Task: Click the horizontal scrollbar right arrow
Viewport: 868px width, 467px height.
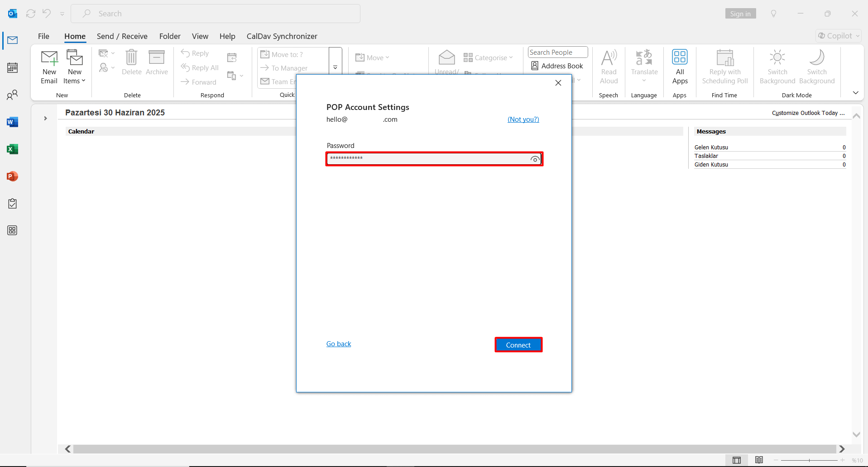Action: pos(842,449)
